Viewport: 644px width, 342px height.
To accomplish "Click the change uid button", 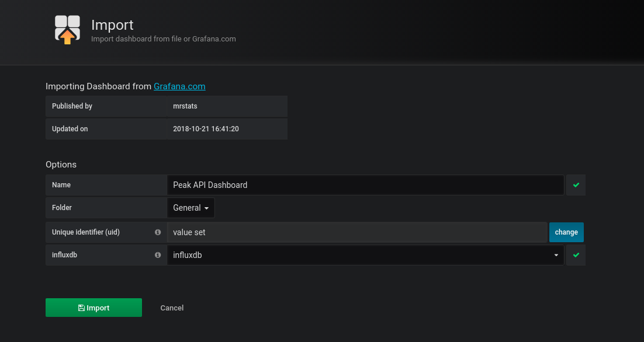I will coord(566,232).
